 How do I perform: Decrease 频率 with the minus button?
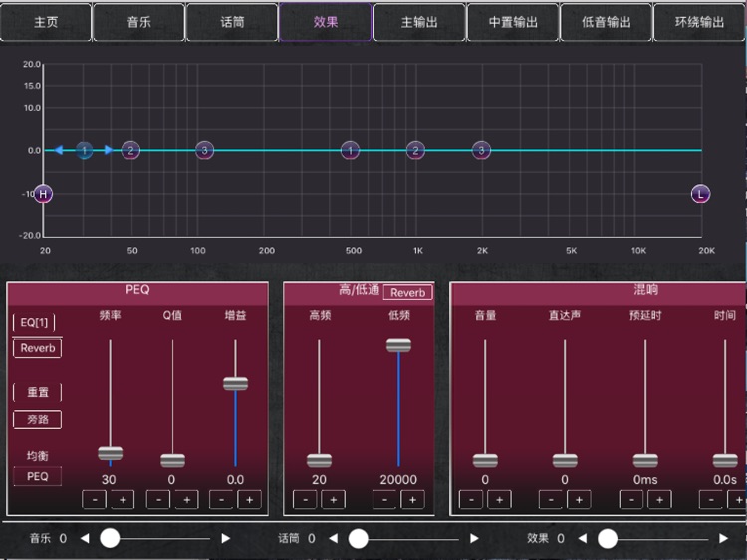point(95,500)
